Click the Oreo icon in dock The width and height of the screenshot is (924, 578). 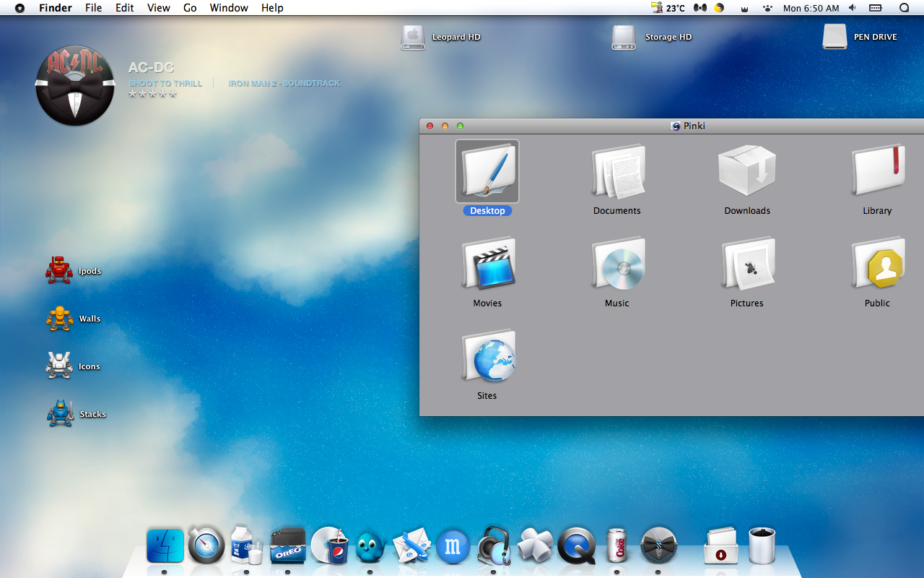coord(288,545)
